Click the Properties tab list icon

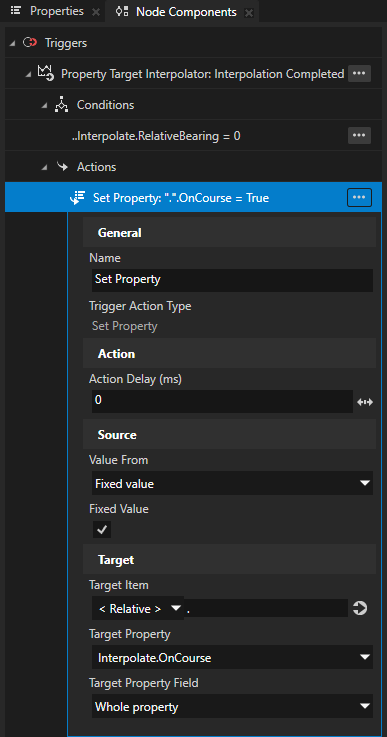tap(16, 11)
